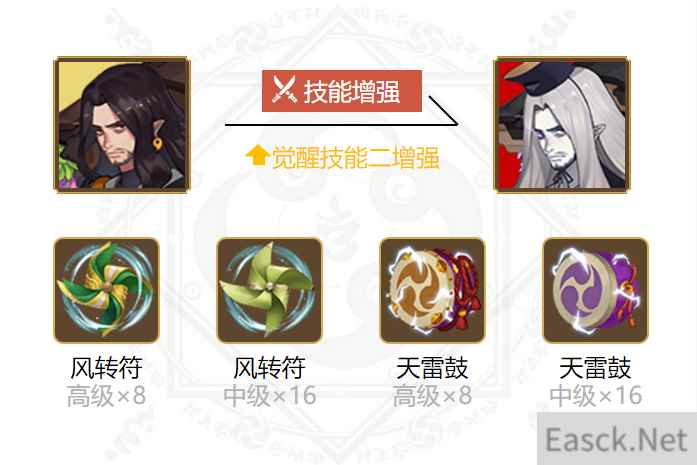Click the black divider line under the banner
Screen dimensions: 697x465
point(341,125)
